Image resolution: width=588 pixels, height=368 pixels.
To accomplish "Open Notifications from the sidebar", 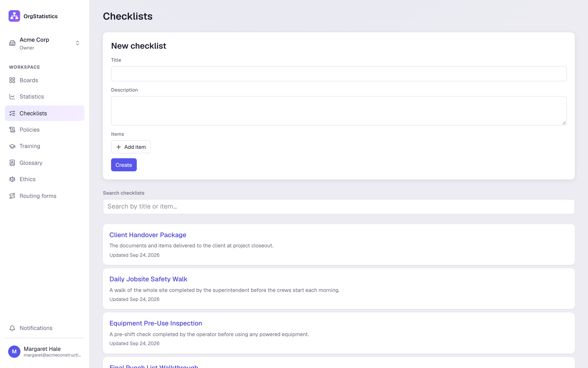I will (45, 328).
